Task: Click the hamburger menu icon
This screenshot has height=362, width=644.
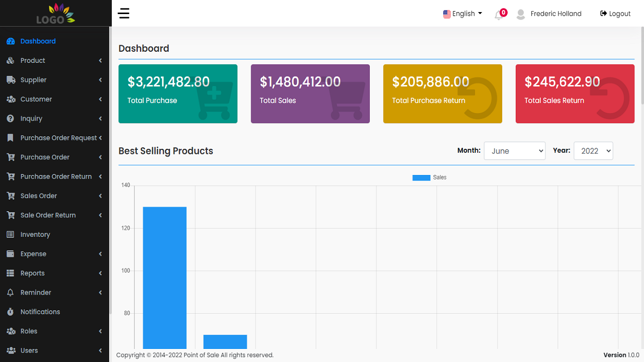Action: coord(124,14)
